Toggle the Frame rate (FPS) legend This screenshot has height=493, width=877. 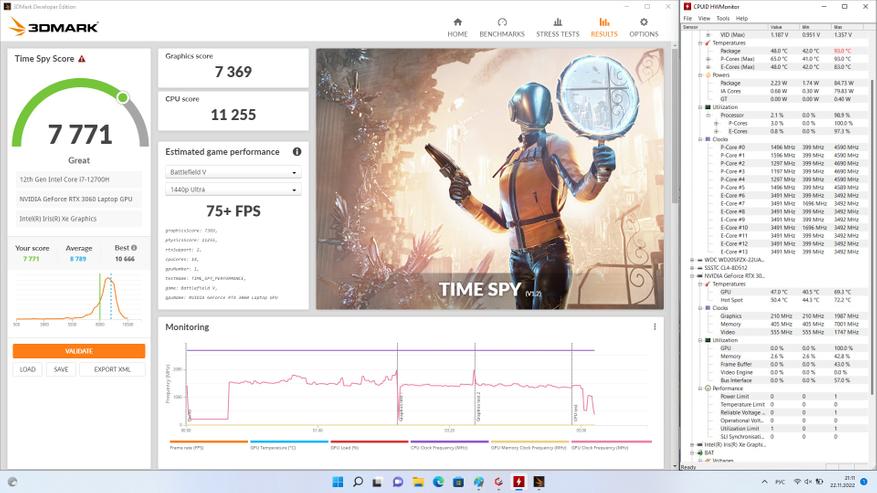209,445
